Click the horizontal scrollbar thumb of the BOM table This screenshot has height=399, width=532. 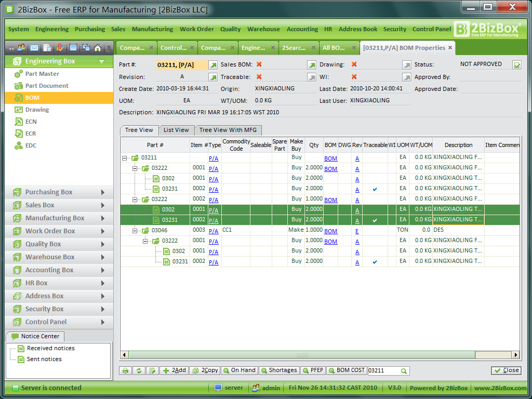[302, 355]
